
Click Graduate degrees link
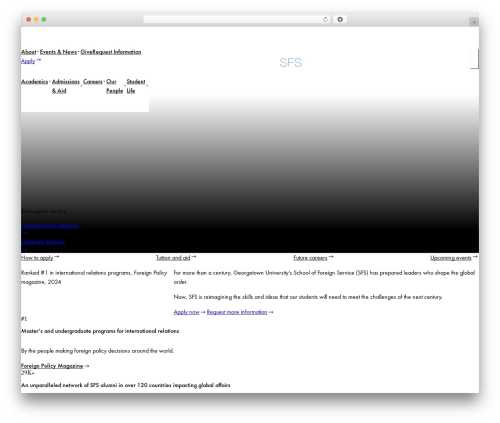click(x=43, y=242)
